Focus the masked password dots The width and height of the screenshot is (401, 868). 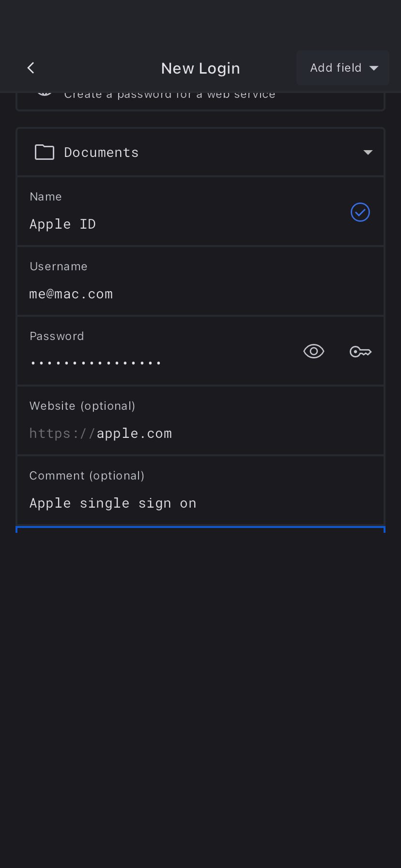coord(95,363)
